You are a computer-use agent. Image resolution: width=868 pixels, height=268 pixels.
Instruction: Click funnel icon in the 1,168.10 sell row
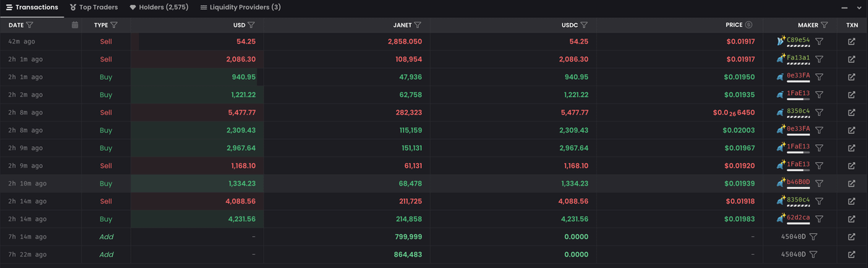coord(820,166)
